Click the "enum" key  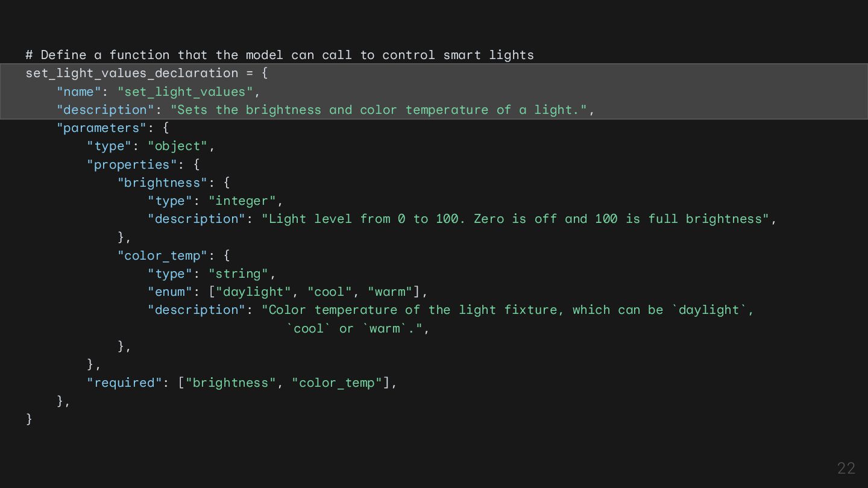(x=170, y=292)
